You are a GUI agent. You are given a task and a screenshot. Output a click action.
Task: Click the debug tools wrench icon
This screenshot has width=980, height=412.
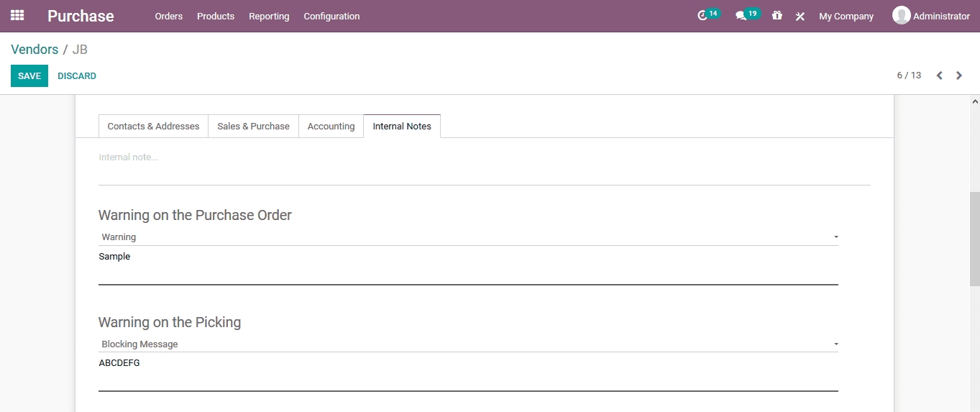tap(800, 16)
